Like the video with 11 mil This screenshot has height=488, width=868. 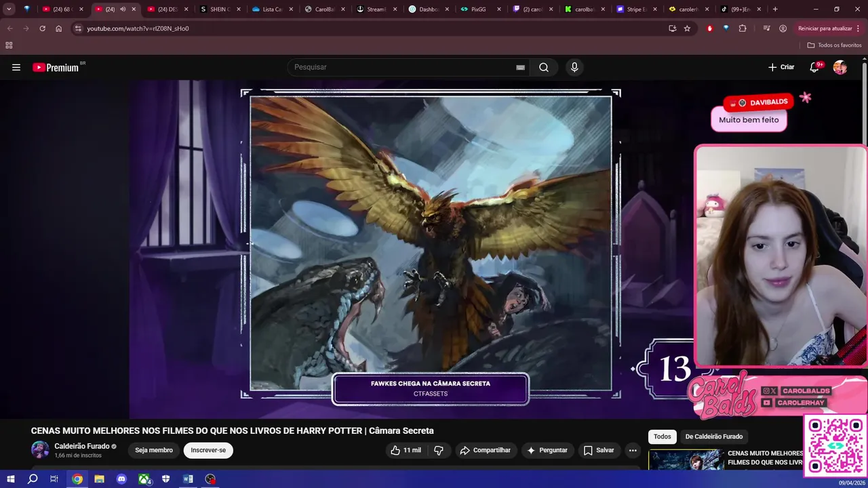point(406,450)
